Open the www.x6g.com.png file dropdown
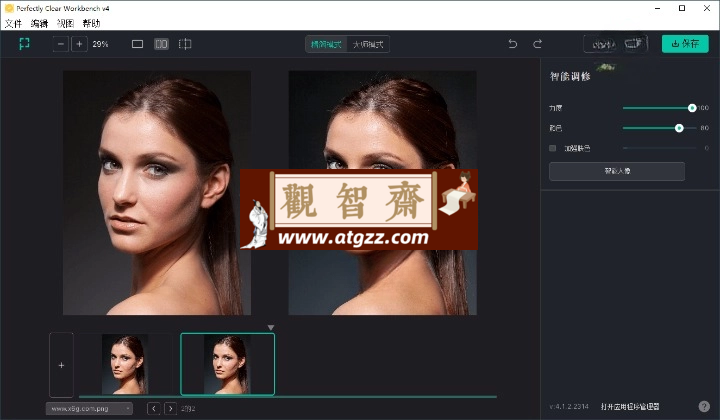The height and width of the screenshot is (420, 720). 89,409
